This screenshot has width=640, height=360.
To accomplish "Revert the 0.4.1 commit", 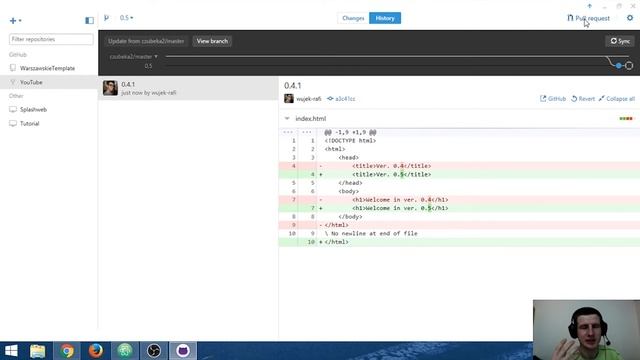I will pos(583,99).
